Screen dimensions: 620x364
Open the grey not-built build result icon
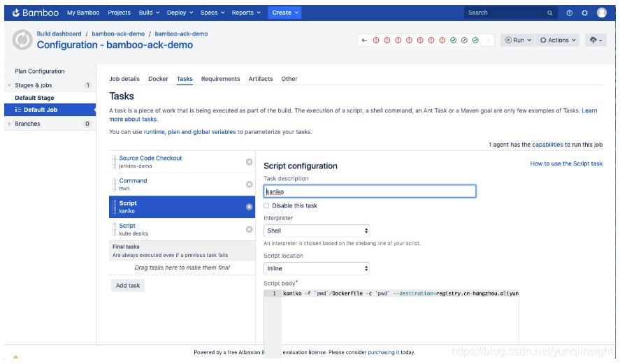465,41
